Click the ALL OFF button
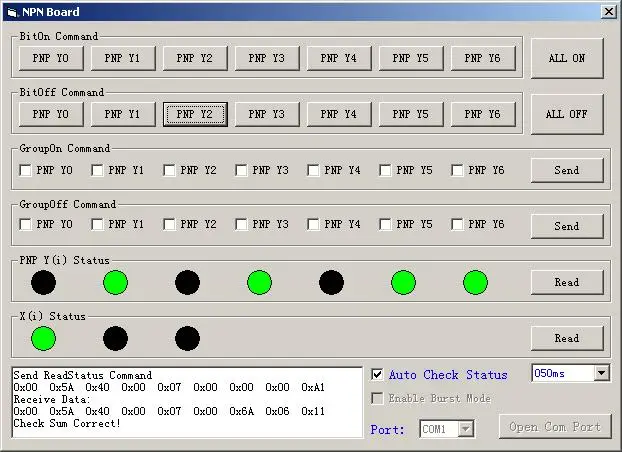The height and width of the screenshot is (452, 622). click(x=567, y=114)
